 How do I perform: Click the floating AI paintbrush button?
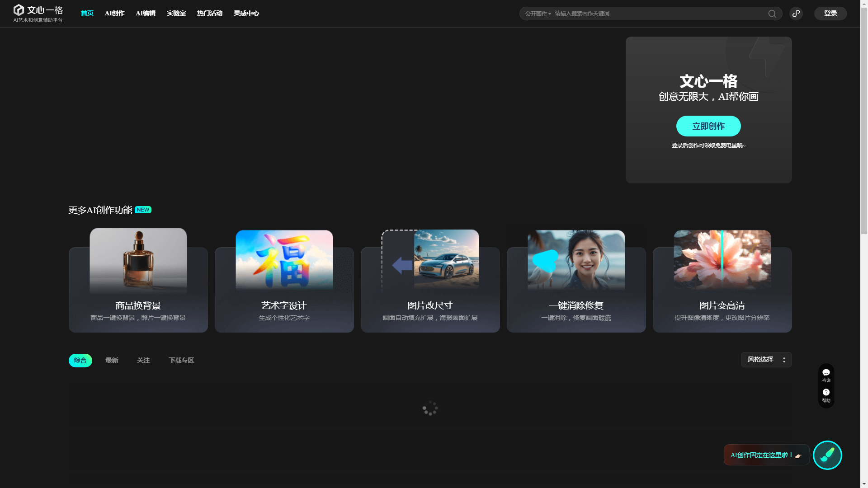(x=827, y=455)
